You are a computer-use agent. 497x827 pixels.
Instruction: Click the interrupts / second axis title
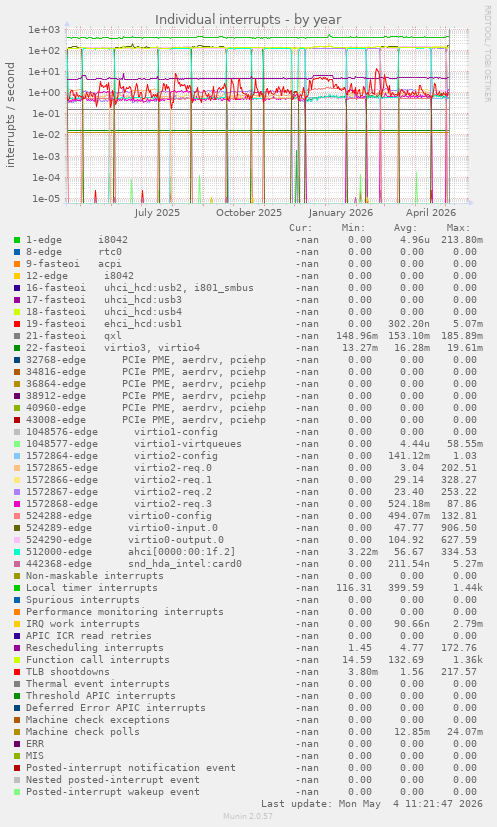click(x=11, y=115)
